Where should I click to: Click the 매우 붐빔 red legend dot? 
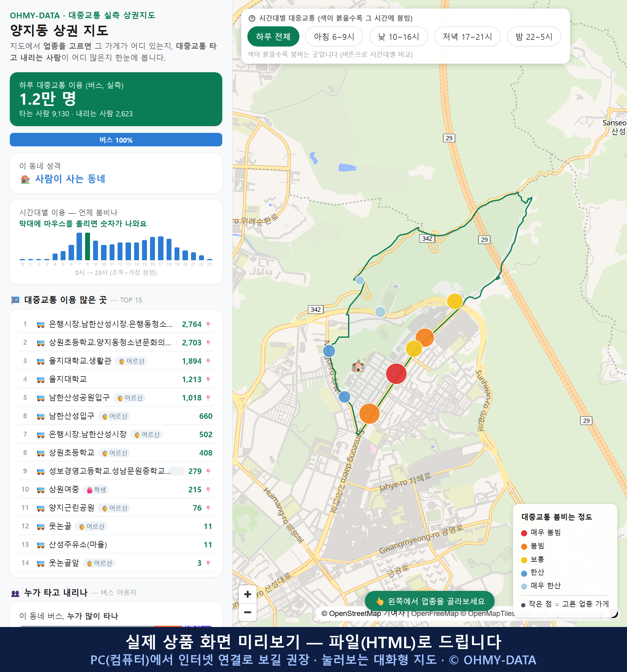pos(524,533)
